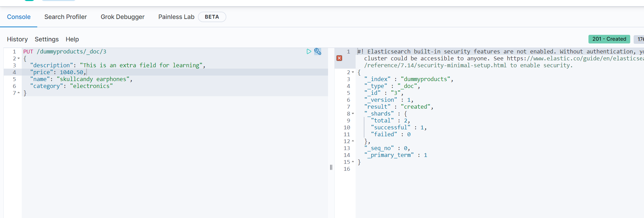The width and height of the screenshot is (644, 218).
Task: Click the 201 - Created status badge
Action: [x=609, y=39]
